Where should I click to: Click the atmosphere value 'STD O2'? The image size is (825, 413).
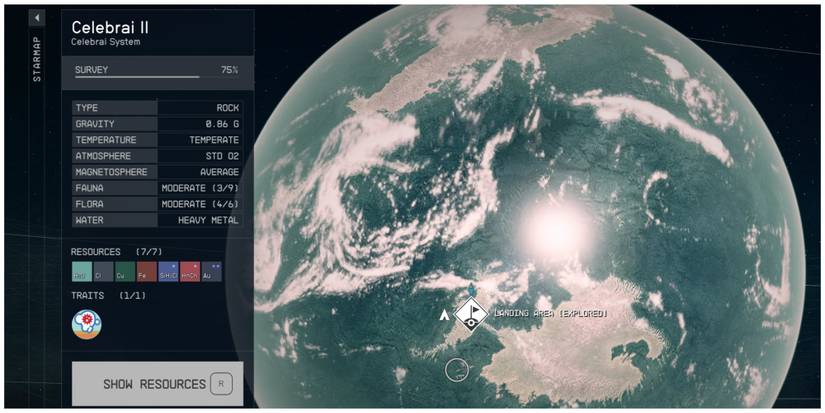(x=223, y=156)
